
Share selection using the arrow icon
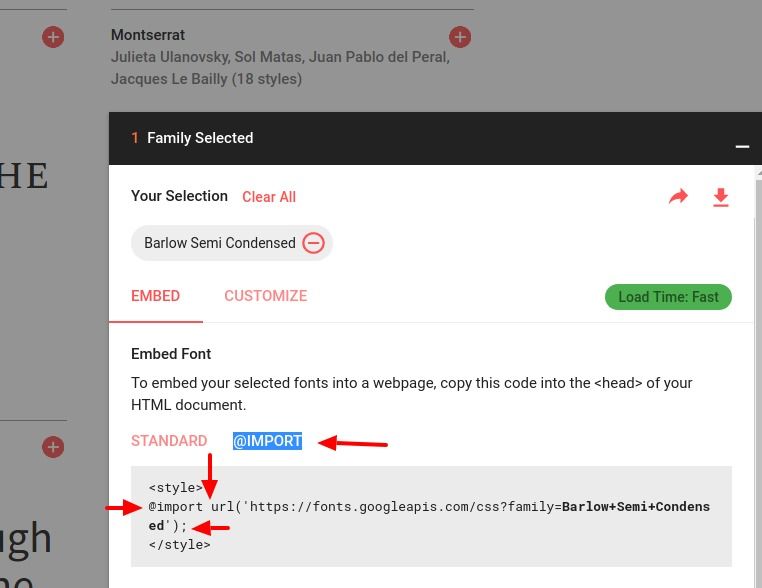point(678,197)
